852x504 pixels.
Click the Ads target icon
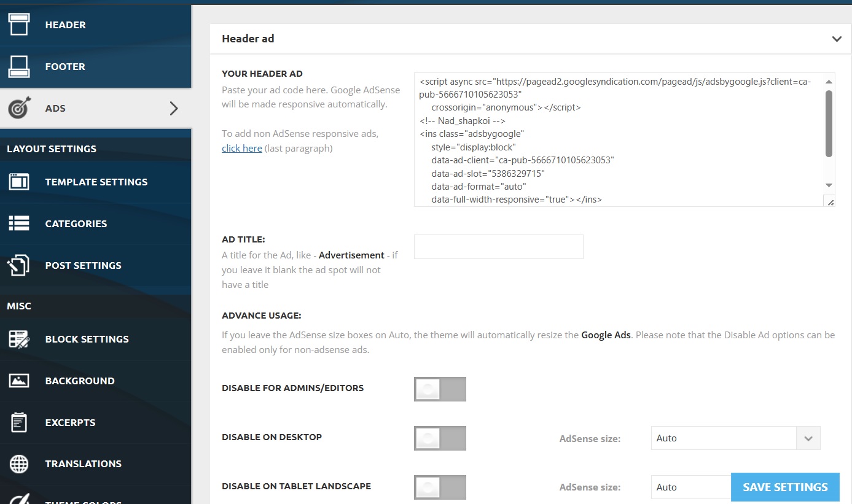click(x=19, y=108)
